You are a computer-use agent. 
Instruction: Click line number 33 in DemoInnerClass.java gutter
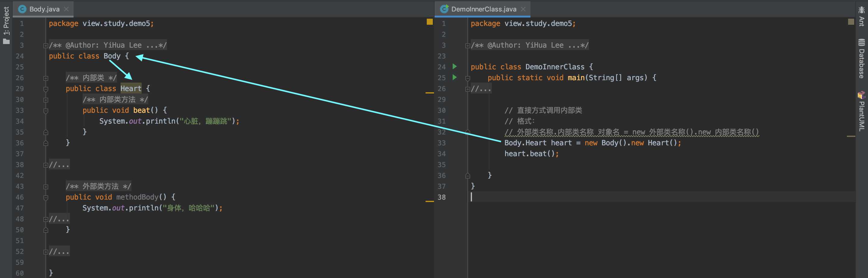442,143
